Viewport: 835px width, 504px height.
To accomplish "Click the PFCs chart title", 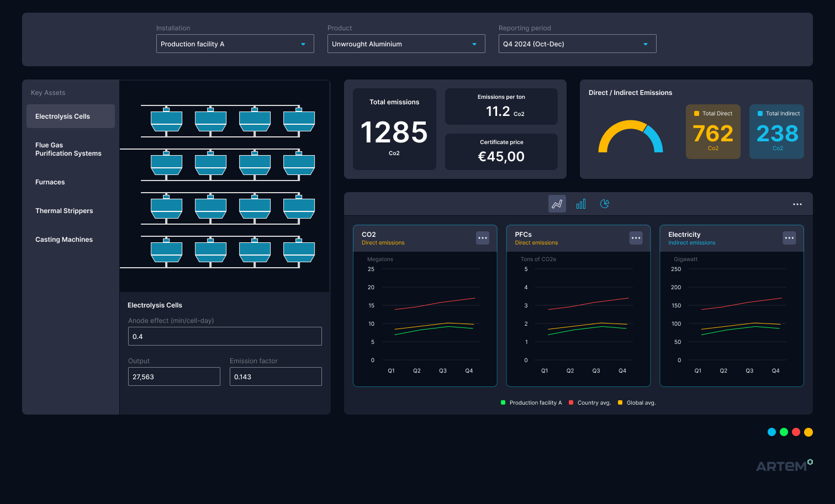I will [524, 235].
